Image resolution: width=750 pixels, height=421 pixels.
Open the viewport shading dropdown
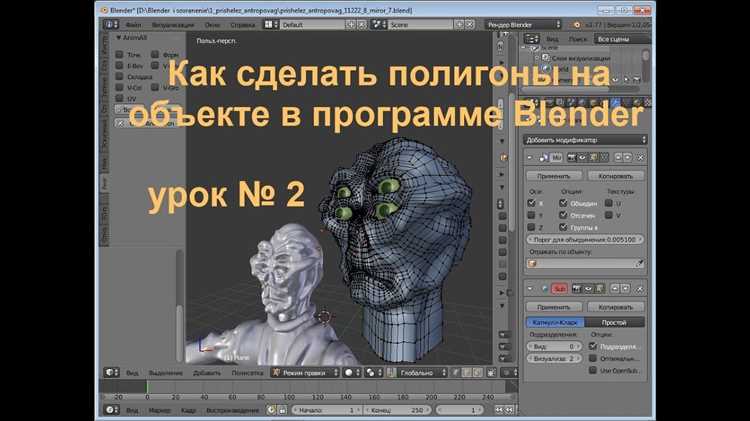(x=352, y=372)
